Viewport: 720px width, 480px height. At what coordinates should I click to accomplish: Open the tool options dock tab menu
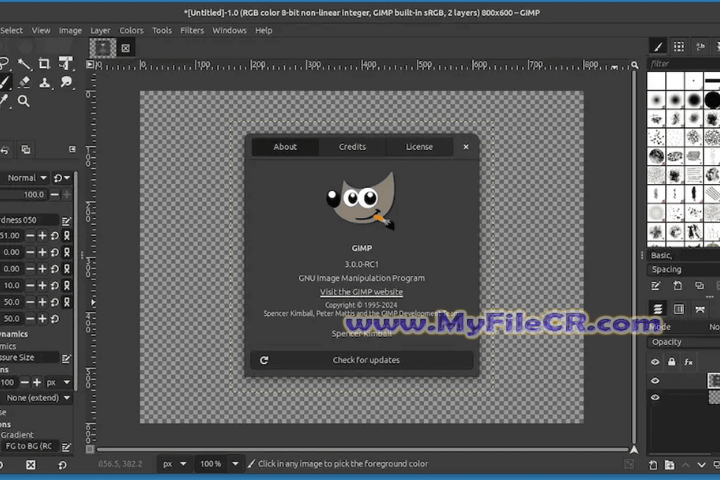72,149
